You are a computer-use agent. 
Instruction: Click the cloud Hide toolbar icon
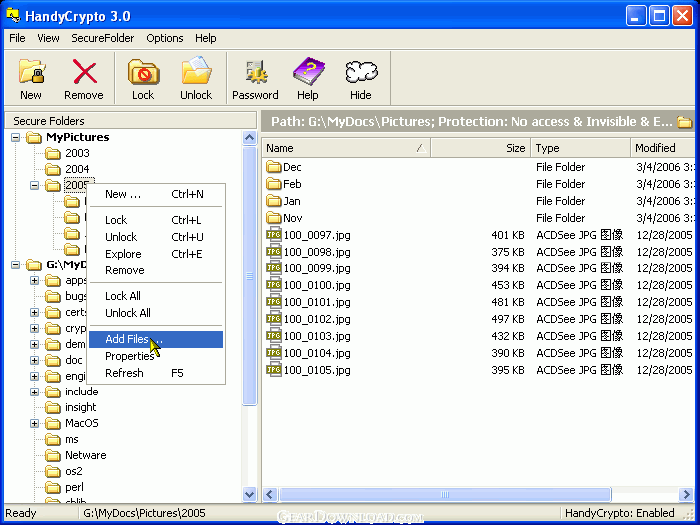(361, 72)
